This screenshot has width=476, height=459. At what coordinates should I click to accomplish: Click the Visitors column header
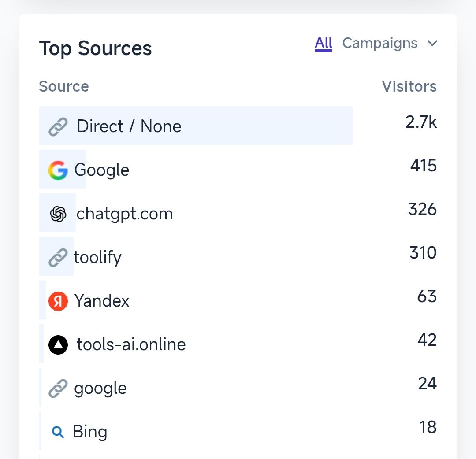pyautogui.click(x=409, y=86)
